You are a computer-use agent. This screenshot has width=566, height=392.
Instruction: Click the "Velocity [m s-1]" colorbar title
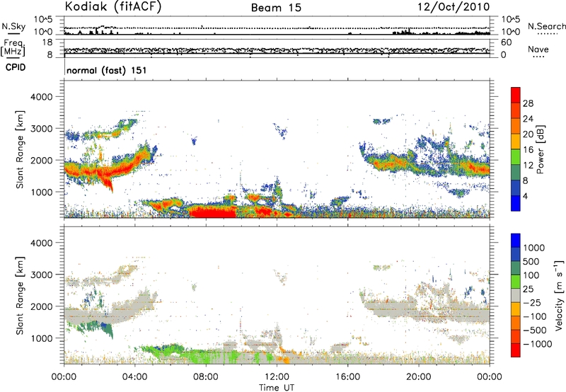tap(559, 295)
